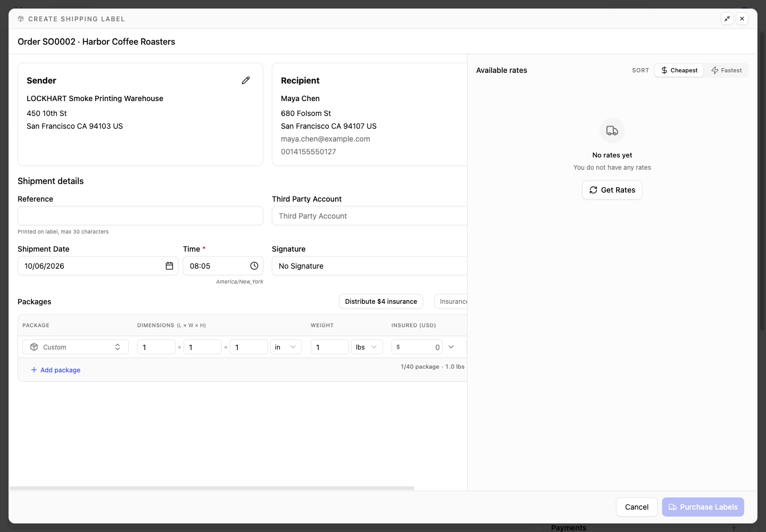The height and width of the screenshot is (532, 766).
Task: Click Distribute $4 insurance button
Action: pos(381,302)
